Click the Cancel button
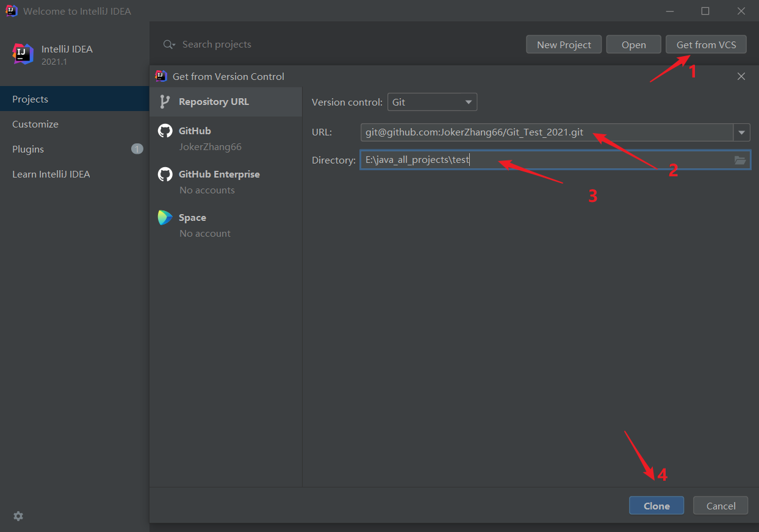759x532 pixels. 721,506
